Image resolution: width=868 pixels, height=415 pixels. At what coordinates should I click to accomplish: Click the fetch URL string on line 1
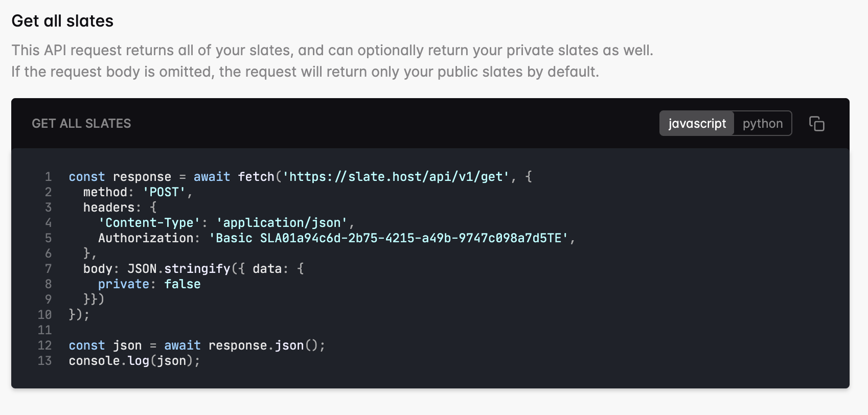[396, 177]
